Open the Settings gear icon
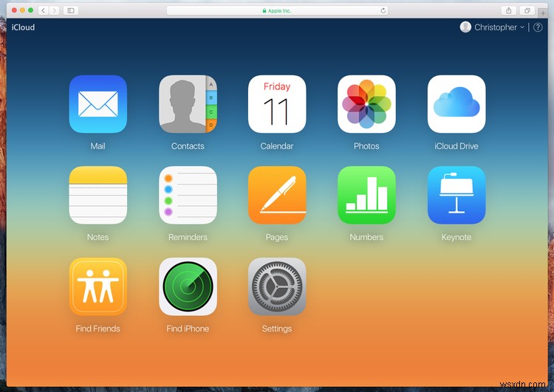The width and height of the screenshot is (554, 392). coord(277,286)
